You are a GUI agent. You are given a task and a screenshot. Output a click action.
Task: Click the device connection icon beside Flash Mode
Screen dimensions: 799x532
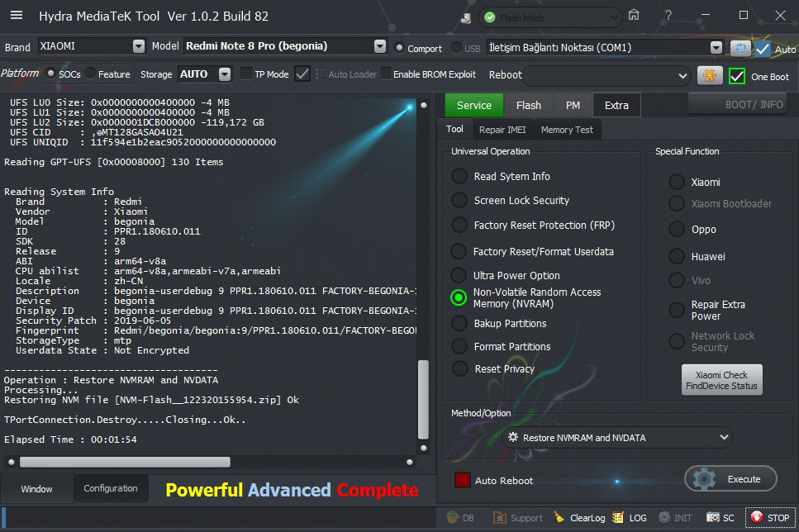pos(466,18)
